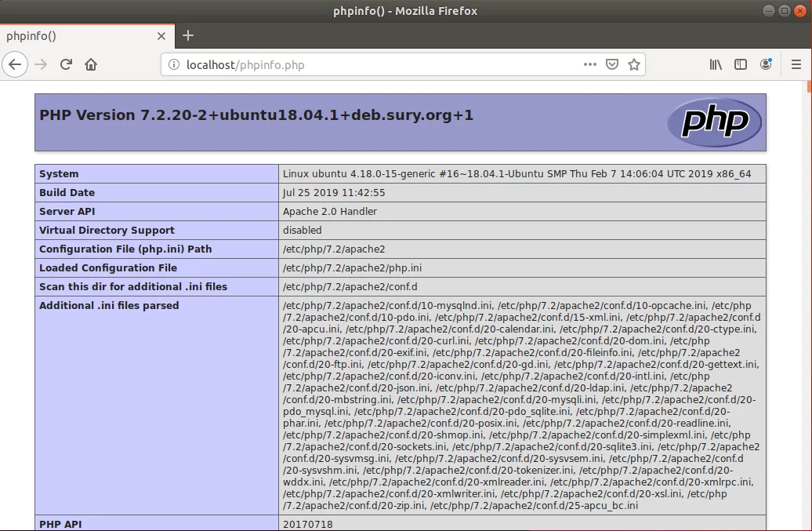Click the 'Apache 2.0 Handler' value
The width and height of the screenshot is (812, 531).
coord(330,211)
